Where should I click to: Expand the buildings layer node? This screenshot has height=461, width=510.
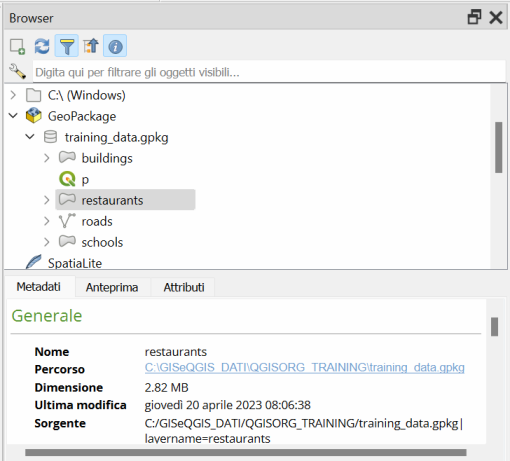point(47,158)
